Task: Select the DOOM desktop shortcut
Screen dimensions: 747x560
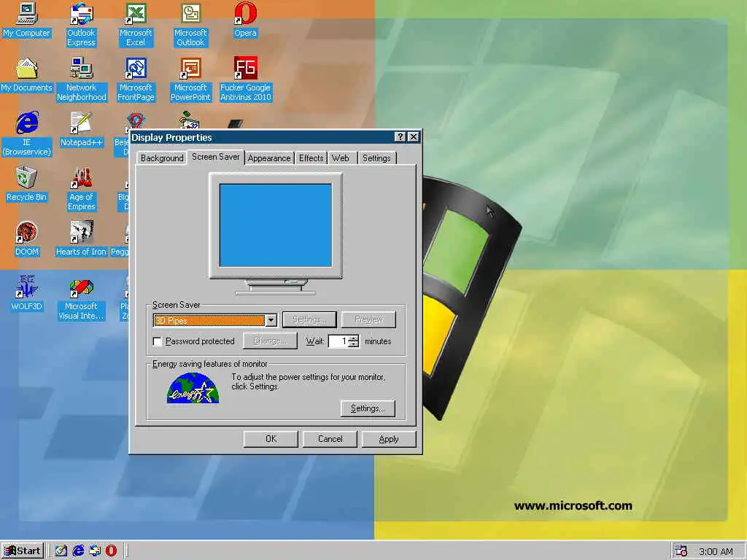Action: coord(27,239)
